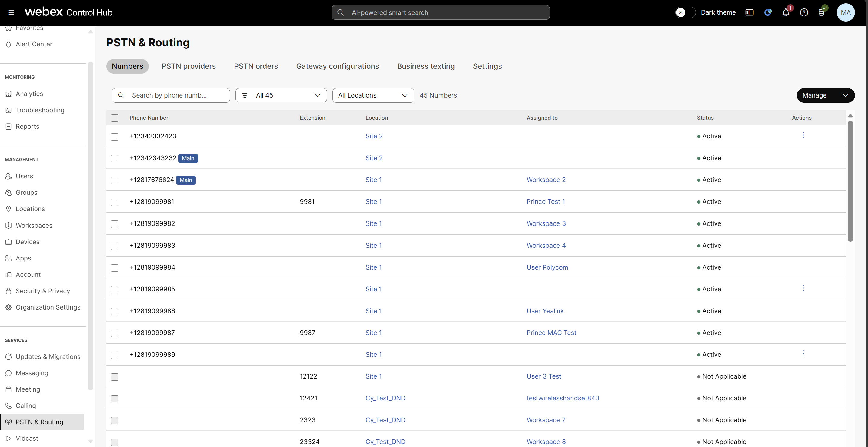Viewport: 868px width, 447px height.
Task: Open the Workspaces section from the sidebar
Action: (x=9, y=226)
